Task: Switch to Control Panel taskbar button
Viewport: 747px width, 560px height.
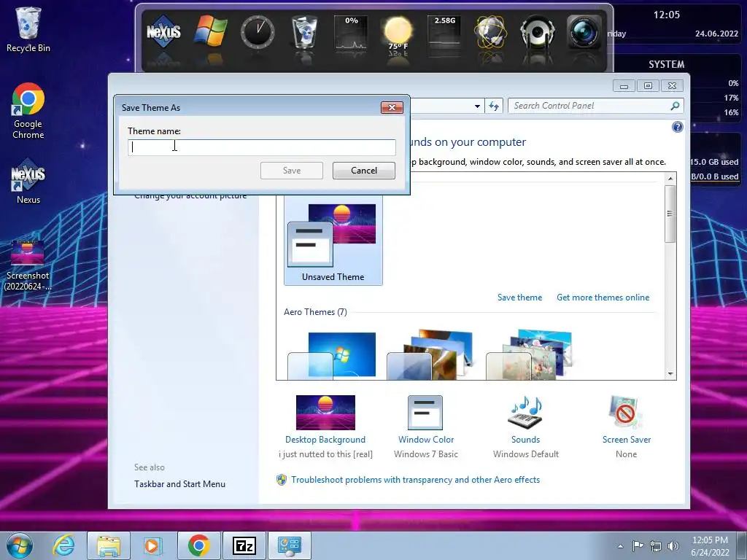Action: pyautogui.click(x=290, y=545)
